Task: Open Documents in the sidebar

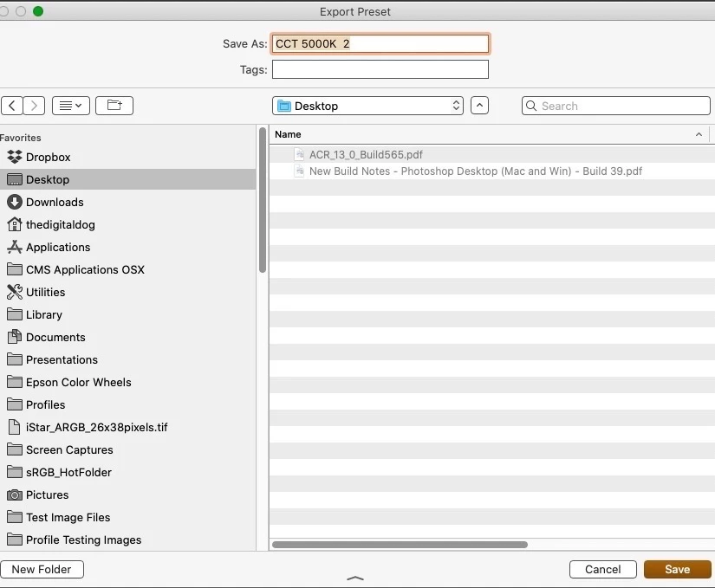Action: [x=127, y=337]
